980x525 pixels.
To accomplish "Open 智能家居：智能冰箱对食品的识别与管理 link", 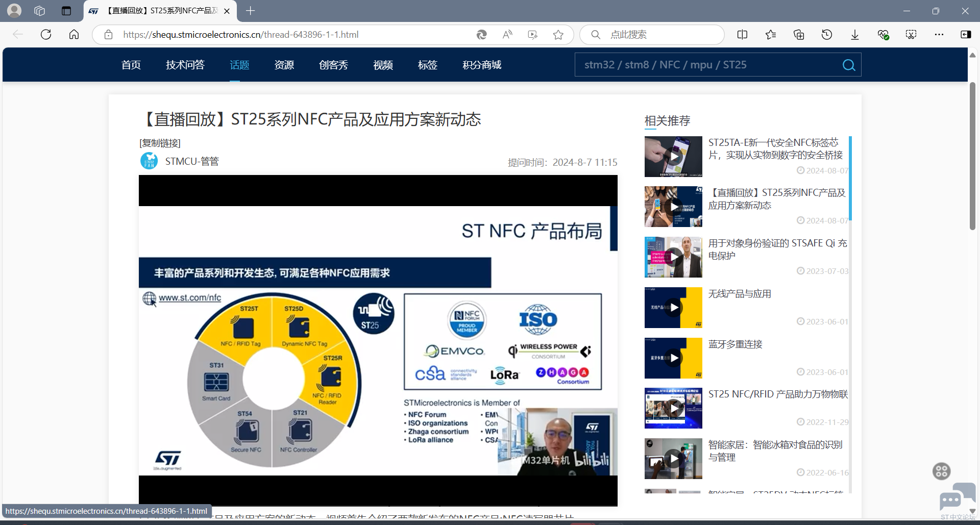I will point(775,451).
